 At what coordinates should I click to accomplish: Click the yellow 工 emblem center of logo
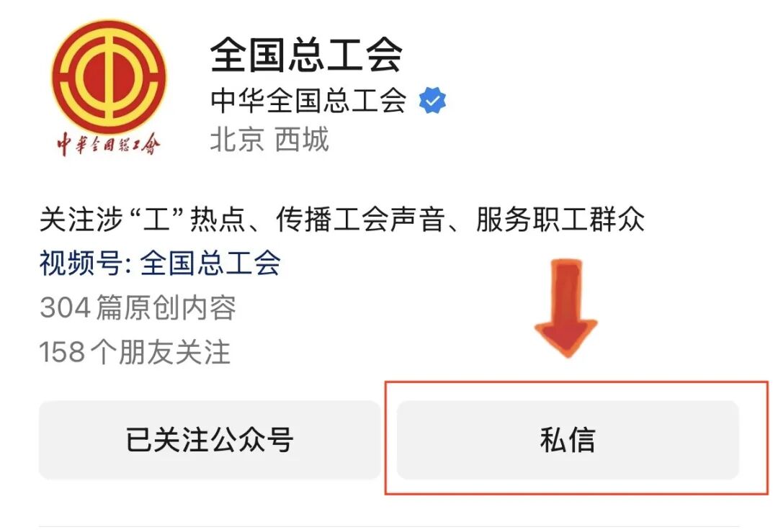click(109, 77)
